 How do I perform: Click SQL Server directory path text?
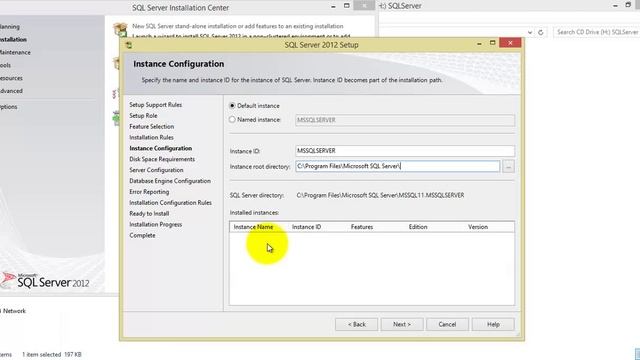point(380,196)
